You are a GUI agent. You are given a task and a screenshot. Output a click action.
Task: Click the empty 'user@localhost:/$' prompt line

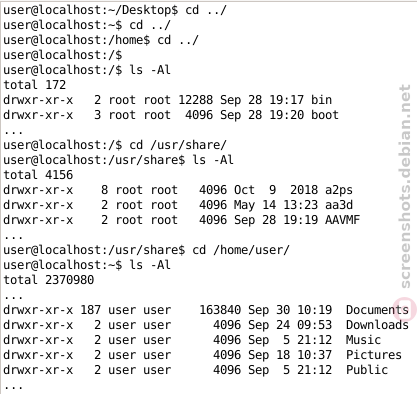click(63, 55)
